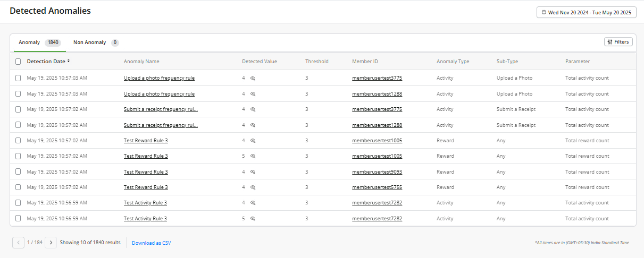Click the Anomaly Type column header
This screenshot has height=258, width=644.
(453, 62)
